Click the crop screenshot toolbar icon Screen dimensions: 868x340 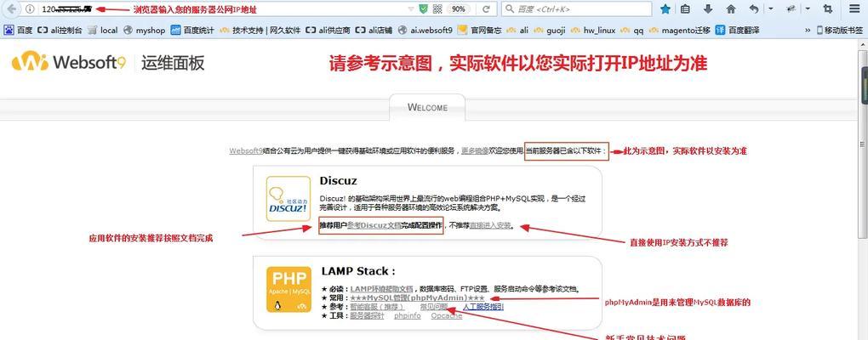[x=828, y=8]
